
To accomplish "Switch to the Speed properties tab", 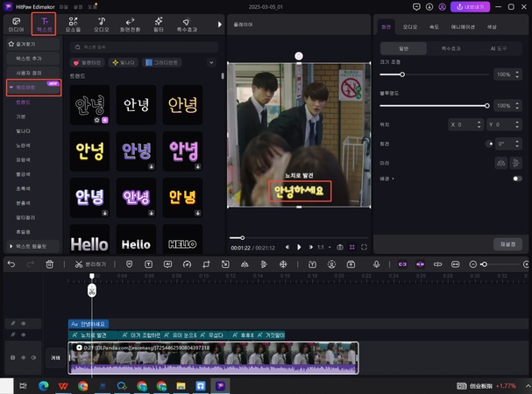I will [434, 27].
